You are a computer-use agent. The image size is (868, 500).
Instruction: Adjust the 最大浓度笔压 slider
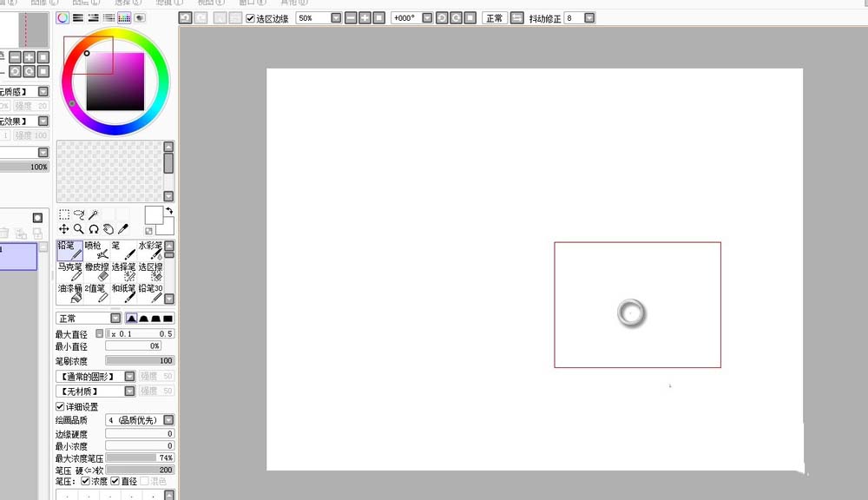pyautogui.click(x=140, y=458)
